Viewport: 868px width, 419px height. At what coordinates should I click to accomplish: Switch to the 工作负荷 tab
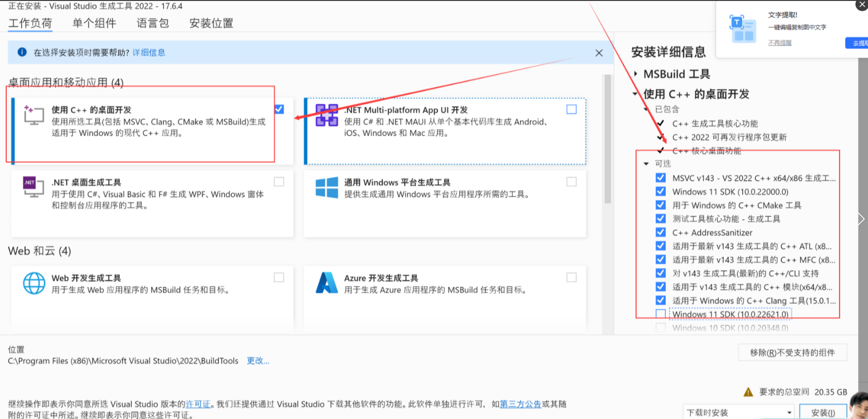tap(30, 23)
